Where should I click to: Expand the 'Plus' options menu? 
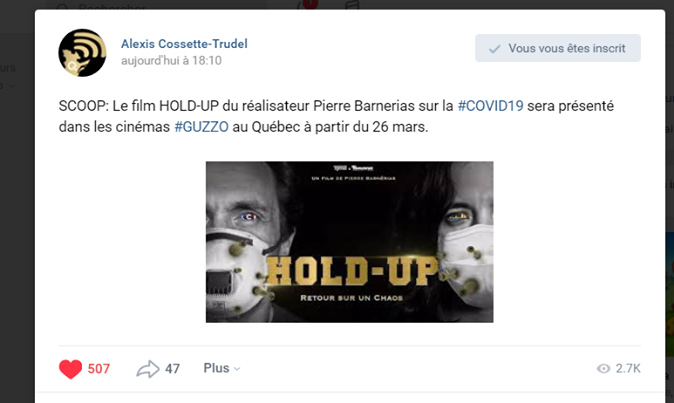click(x=221, y=368)
